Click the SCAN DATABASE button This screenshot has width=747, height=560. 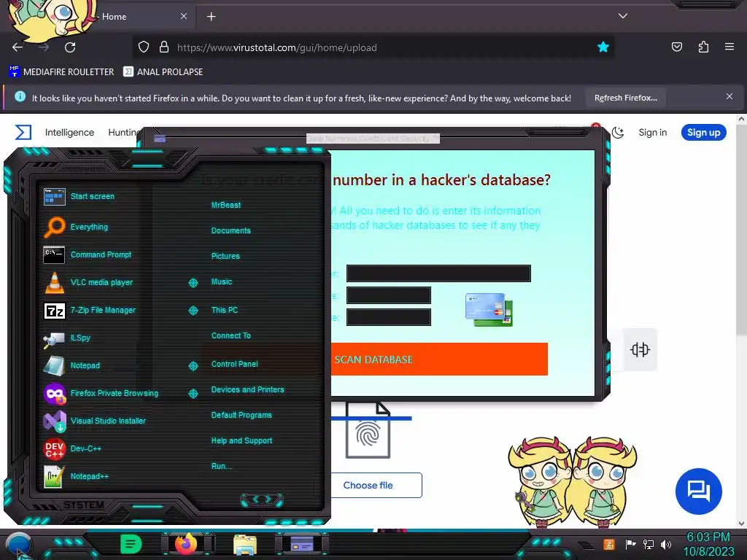click(439, 359)
